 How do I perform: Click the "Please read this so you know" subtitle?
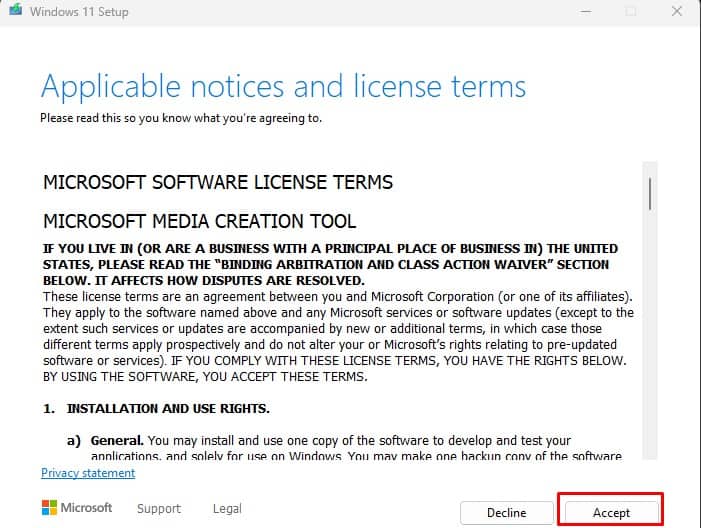[181, 118]
